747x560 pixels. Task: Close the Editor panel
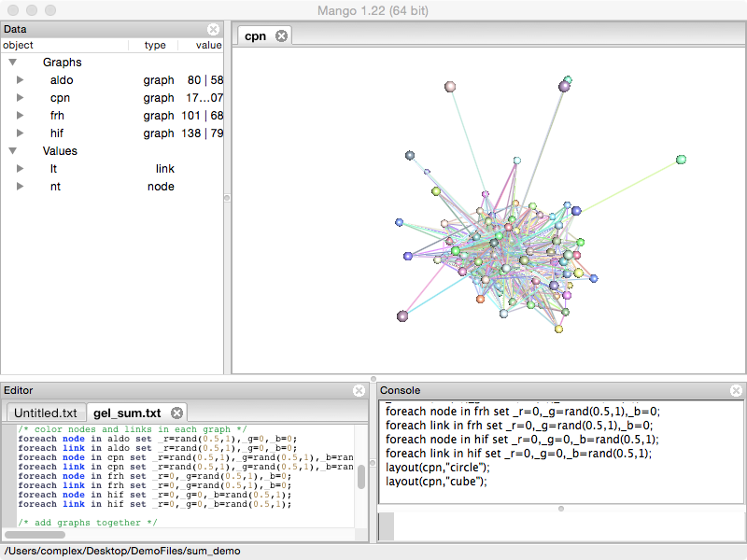(x=359, y=390)
